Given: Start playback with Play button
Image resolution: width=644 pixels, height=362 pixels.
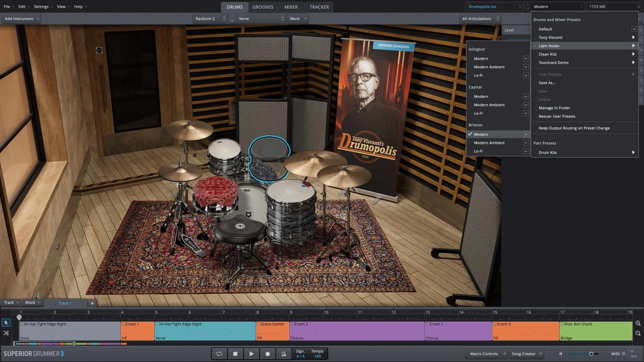Looking at the screenshot, I should [251, 354].
